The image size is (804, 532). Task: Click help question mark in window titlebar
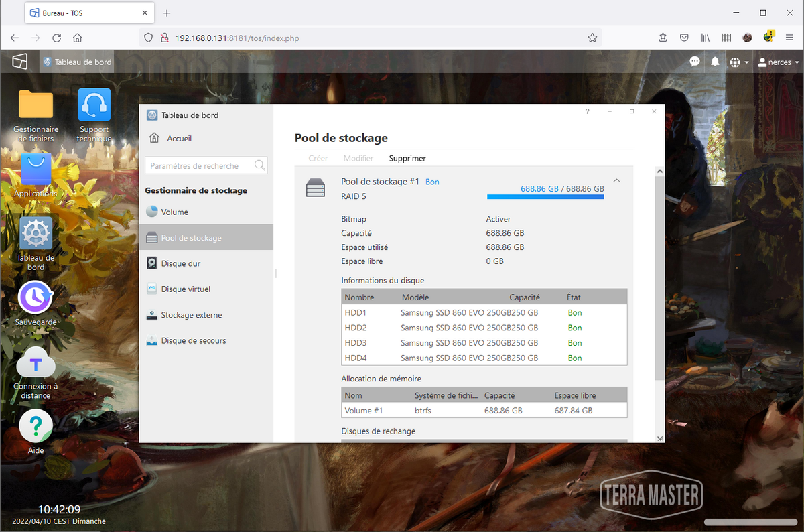pos(587,111)
